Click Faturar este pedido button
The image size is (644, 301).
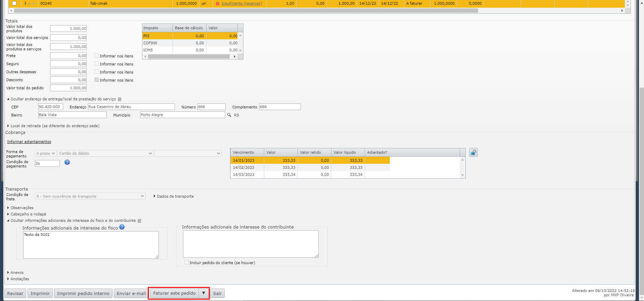tap(174, 293)
